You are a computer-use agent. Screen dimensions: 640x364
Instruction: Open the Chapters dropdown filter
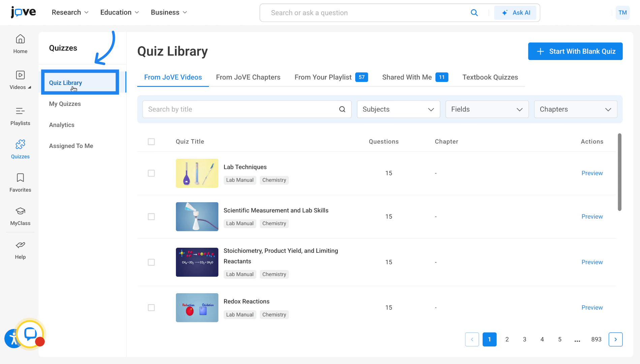575,109
